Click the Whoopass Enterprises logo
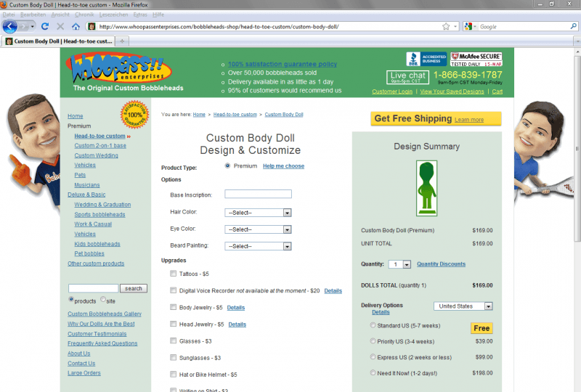The width and height of the screenshot is (581, 392). [x=118, y=69]
